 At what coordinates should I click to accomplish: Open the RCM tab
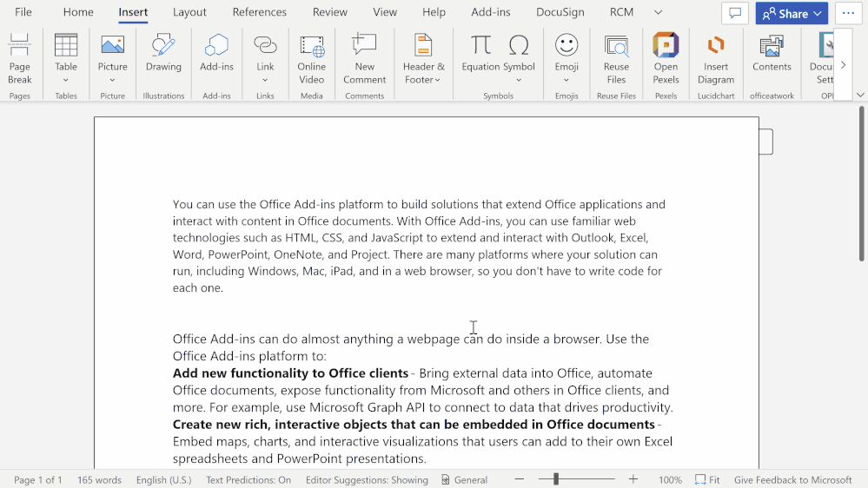point(621,12)
